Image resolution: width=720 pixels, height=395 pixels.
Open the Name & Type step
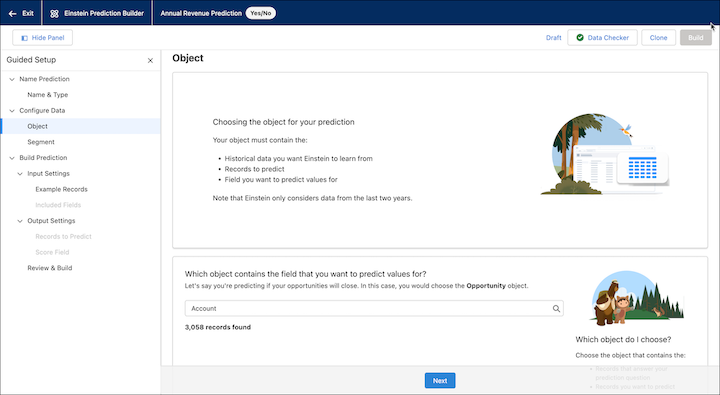[x=47, y=95]
